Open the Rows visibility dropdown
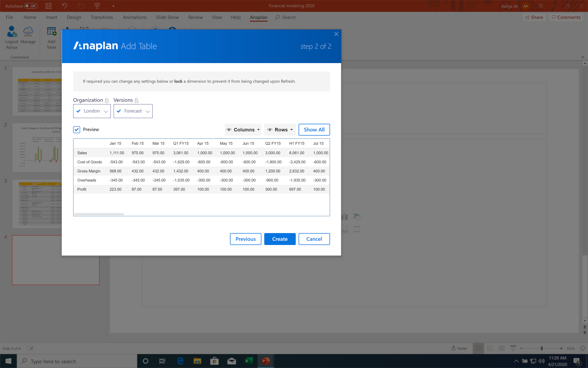This screenshot has width=588, height=368. pos(280,130)
